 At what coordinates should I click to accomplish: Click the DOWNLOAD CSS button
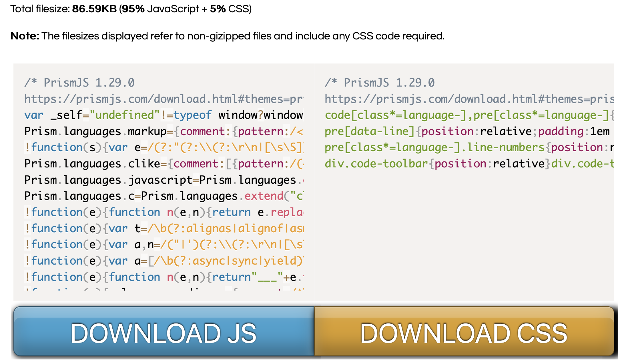click(x=464, y=331)
